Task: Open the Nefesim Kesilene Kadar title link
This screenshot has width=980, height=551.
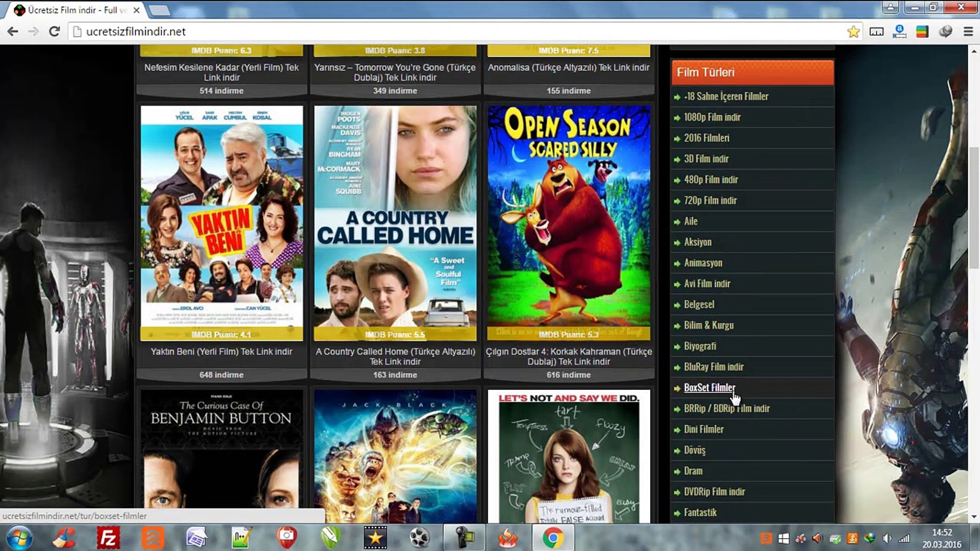Action: (222, 72)
